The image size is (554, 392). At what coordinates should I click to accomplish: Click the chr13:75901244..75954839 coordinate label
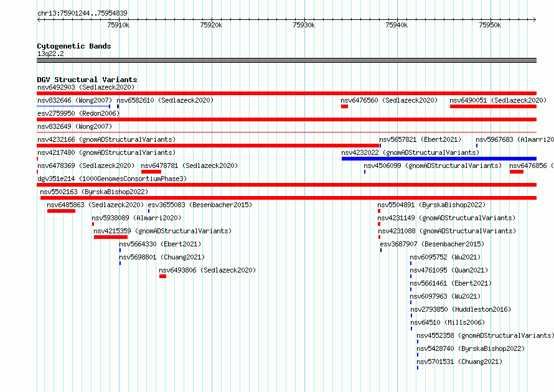click(82, 13)
